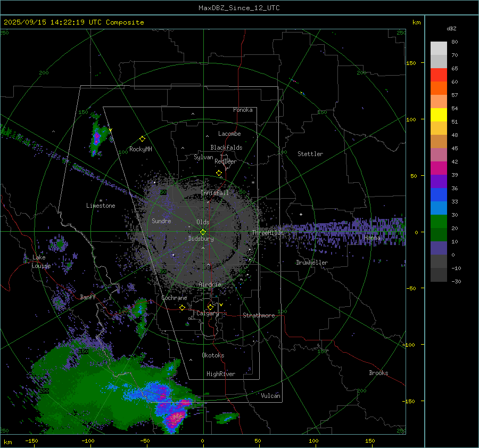This screenshot has height=448, width=479.
Task: Pick the slate 10-0 dBZ legend swatch
Action: 439,248
